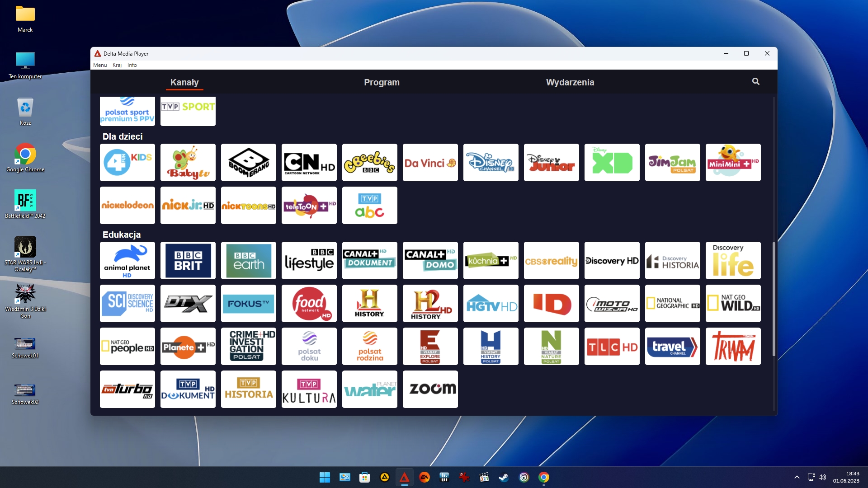Open the TVP ABC channel
Image resolution: width=868 pixels, height=488 pixels.
pos(370,206)
